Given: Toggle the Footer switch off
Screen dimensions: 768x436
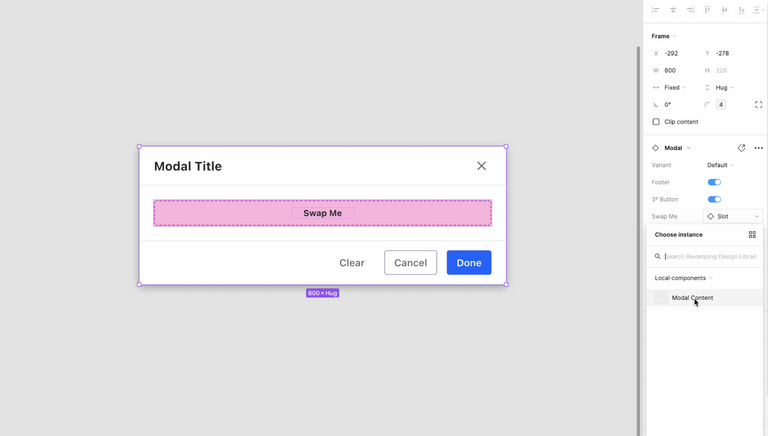Looking at the screenshot, I should [x=714, y=182].
